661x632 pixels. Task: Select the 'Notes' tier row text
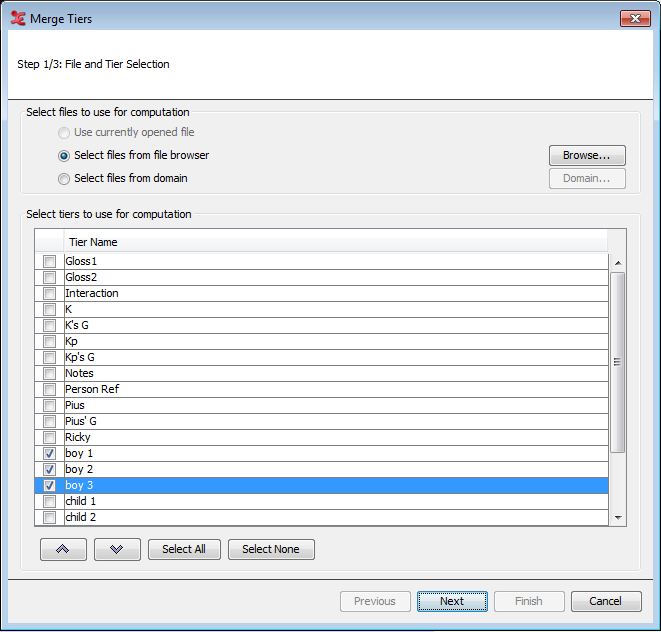(79, 374)
